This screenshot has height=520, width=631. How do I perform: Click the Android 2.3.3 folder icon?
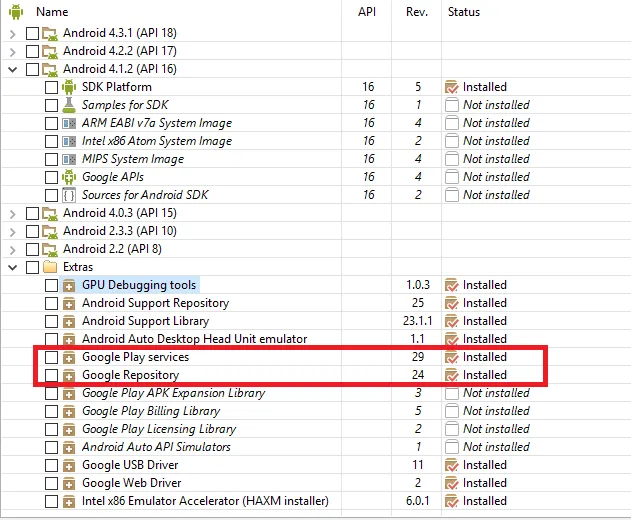click(50, 231)
